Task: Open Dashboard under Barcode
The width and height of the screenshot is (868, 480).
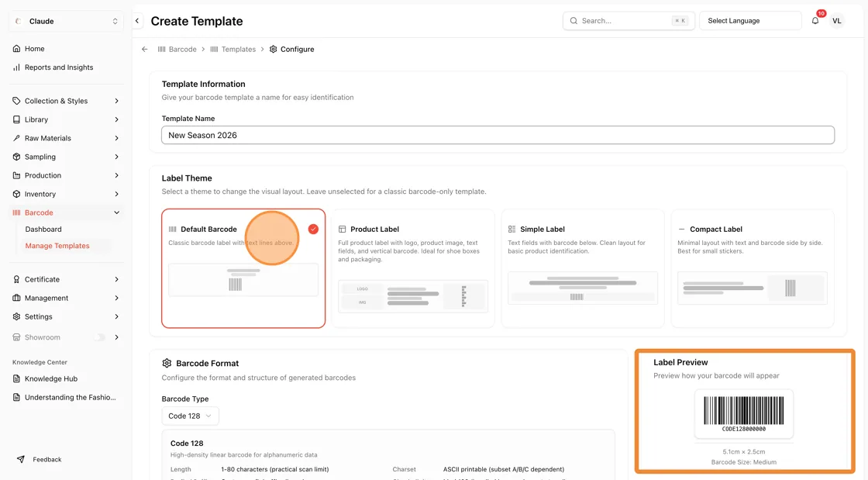Action: [43, 230]
